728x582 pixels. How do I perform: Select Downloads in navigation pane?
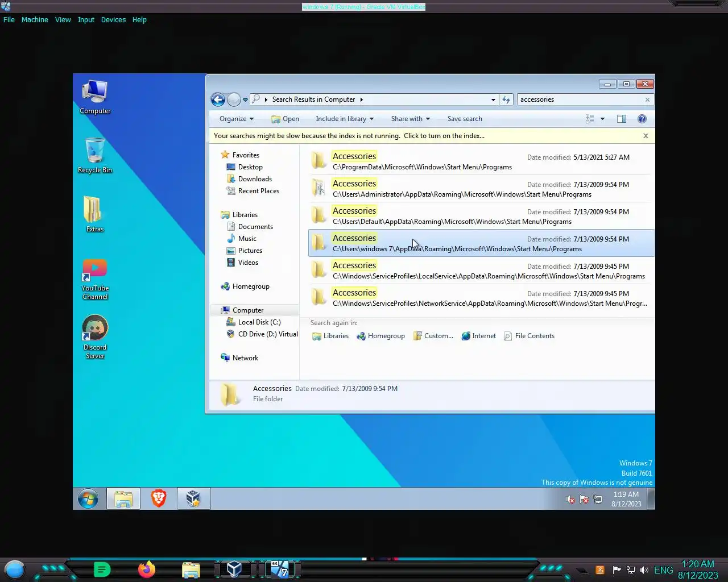(x=255, y=179)
